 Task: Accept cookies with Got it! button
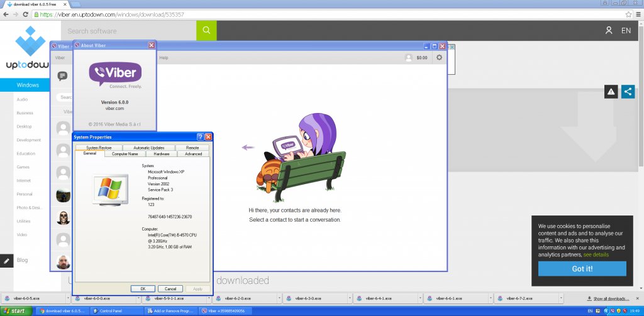tap(582, 269)
